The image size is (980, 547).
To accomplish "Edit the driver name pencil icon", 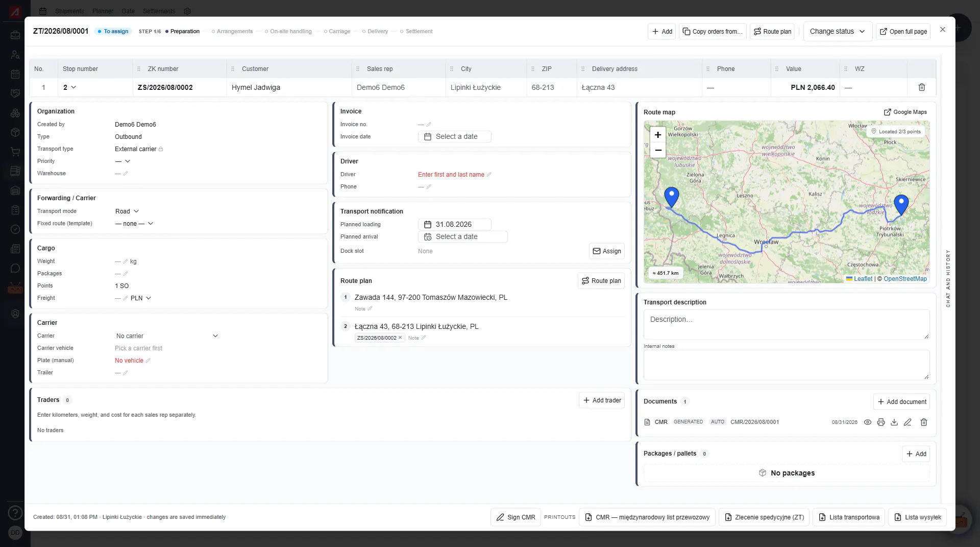I will 489,175.
